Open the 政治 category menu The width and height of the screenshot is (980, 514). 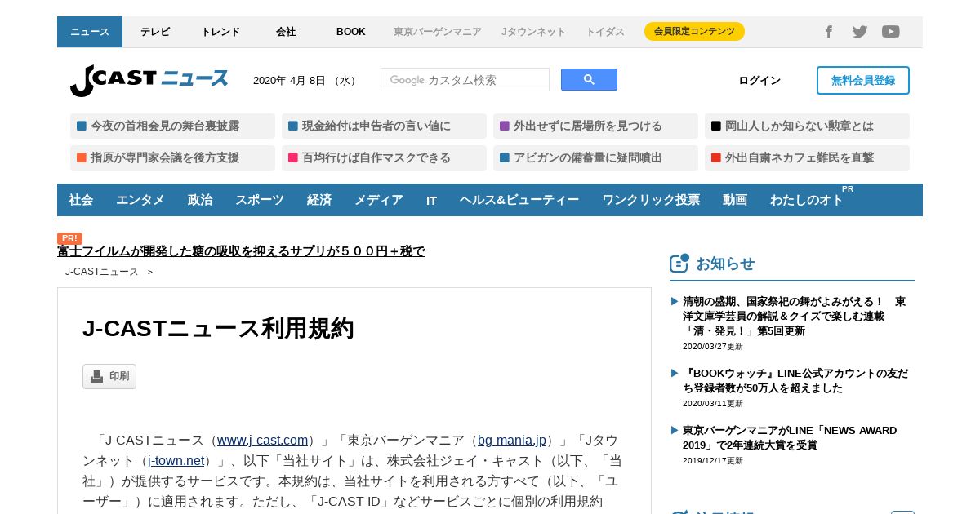200,200
